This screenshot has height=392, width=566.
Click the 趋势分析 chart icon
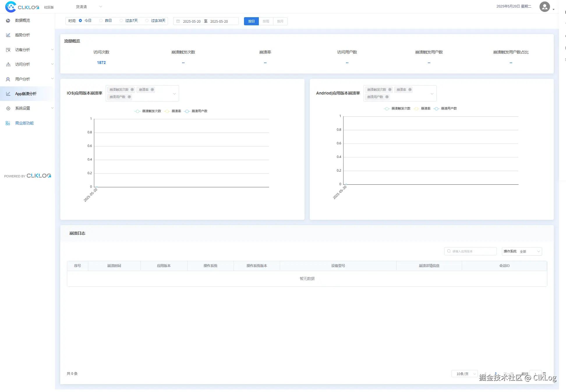pyautogui.click(x=8, y=35)
